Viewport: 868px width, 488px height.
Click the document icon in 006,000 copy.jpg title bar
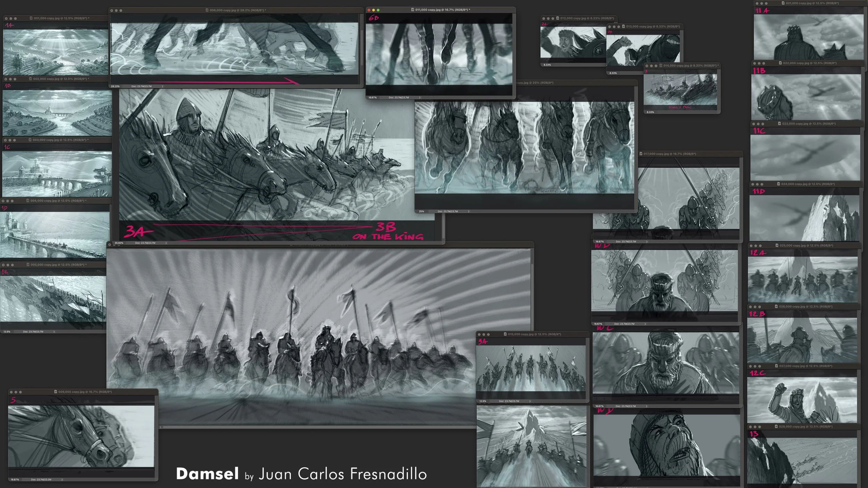click(207, 10)
